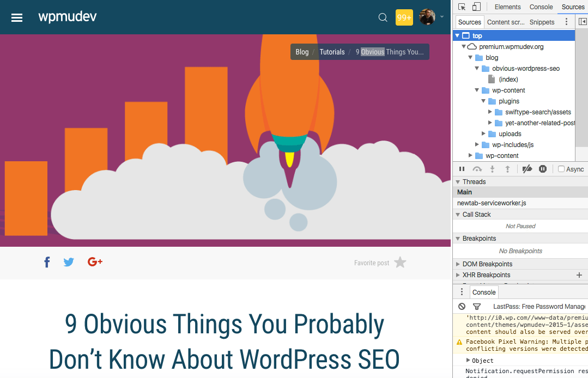Screen dimensions: 588x378
Task: Clear the console with the clear icon
Action: [x=462, y=307]
